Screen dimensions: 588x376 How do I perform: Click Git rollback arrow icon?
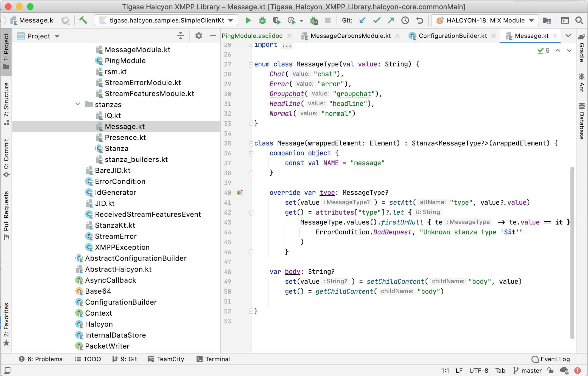point(419,20)
